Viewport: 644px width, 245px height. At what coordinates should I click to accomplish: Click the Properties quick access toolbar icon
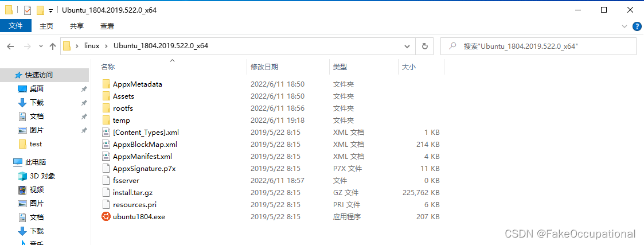click(x=28, y=10)
